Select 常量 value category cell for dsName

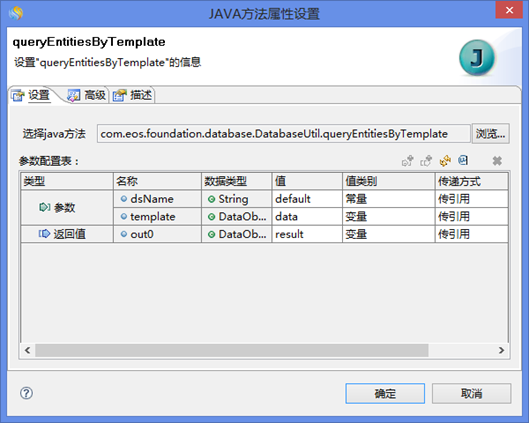388,199
